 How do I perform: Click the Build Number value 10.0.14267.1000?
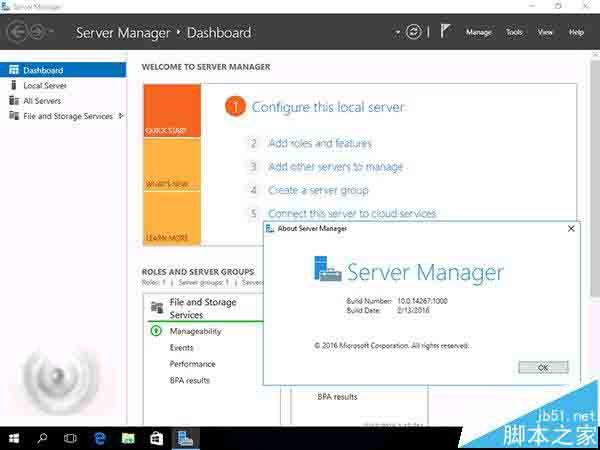[x=422, y=301]
